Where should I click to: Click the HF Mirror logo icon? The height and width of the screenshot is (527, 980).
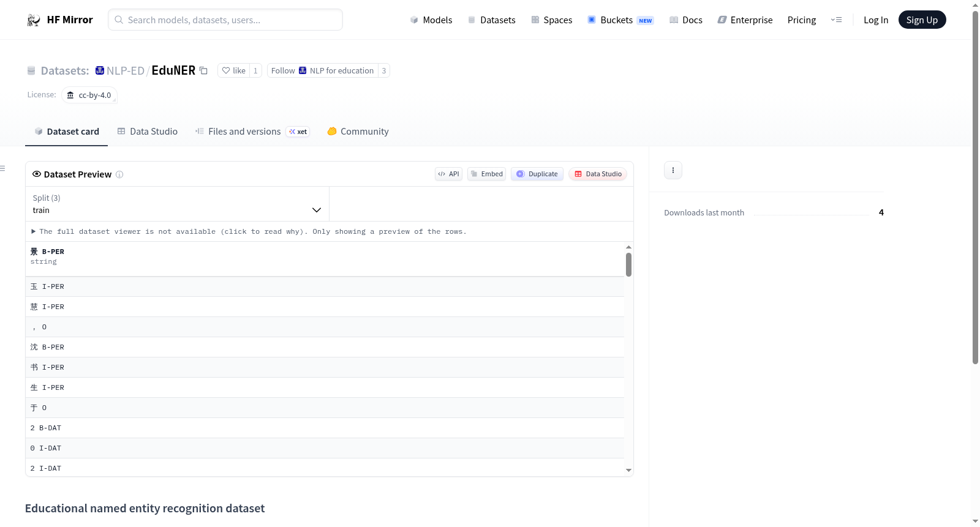[34, 20]
